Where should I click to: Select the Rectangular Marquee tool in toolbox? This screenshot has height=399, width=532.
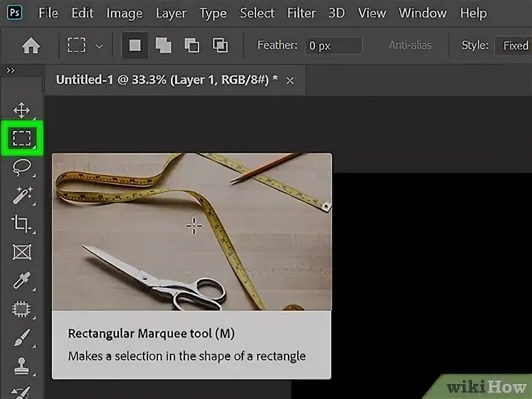[22, 138]
